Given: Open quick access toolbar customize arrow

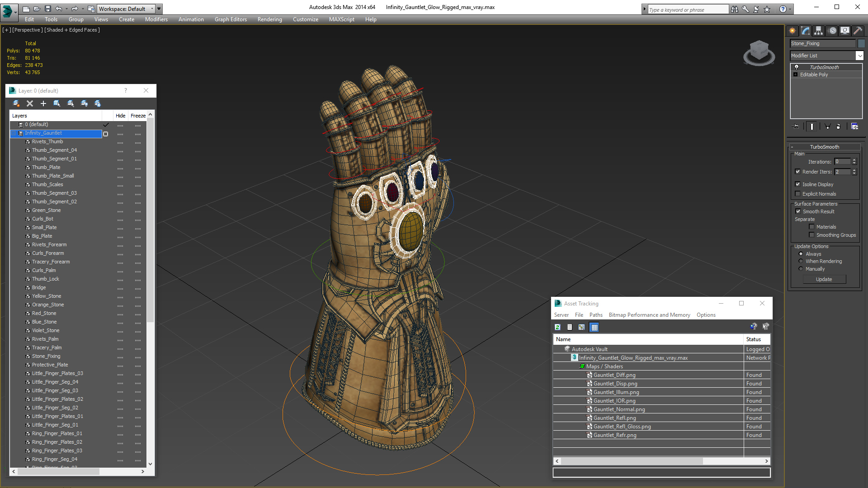Looking at the screenshot, I should pos(159,9).
